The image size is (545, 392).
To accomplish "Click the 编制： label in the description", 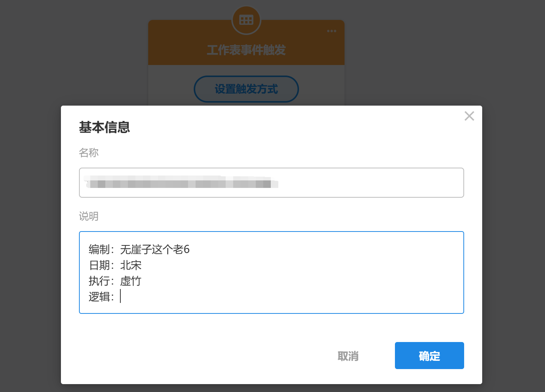I will tap(100, 250).
